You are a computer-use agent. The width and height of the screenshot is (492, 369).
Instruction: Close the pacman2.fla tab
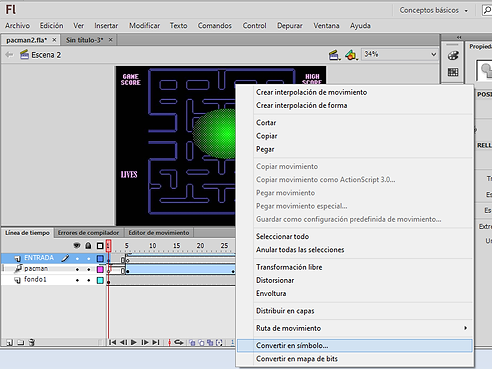54,40
